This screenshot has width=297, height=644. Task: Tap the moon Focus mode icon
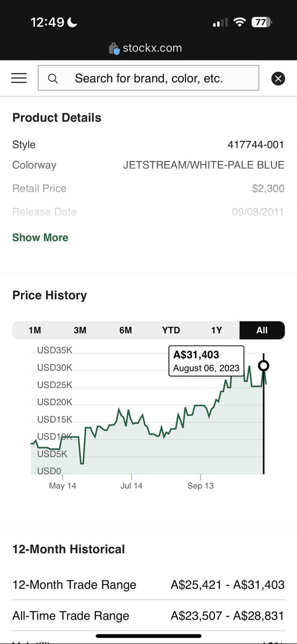coord(72,23)
